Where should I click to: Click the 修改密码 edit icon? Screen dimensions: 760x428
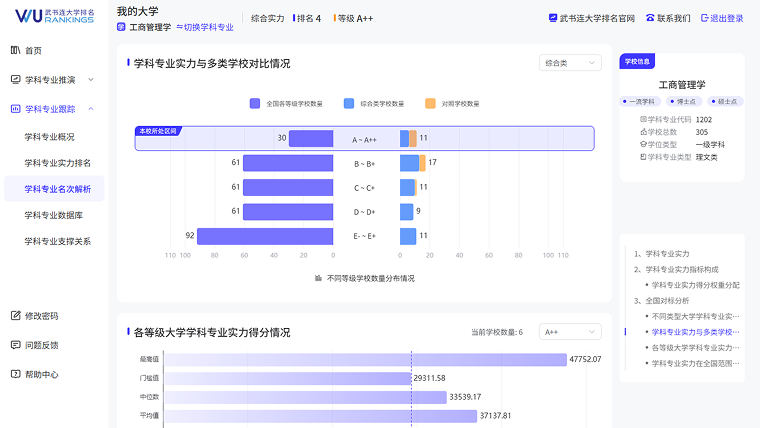pyautogui.click(x=16, y=316)
